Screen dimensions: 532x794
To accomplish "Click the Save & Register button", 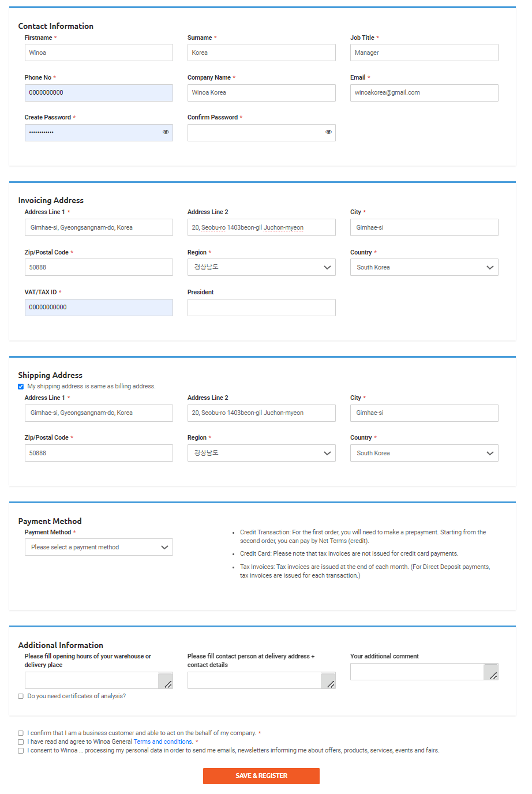I will (261, 776).
